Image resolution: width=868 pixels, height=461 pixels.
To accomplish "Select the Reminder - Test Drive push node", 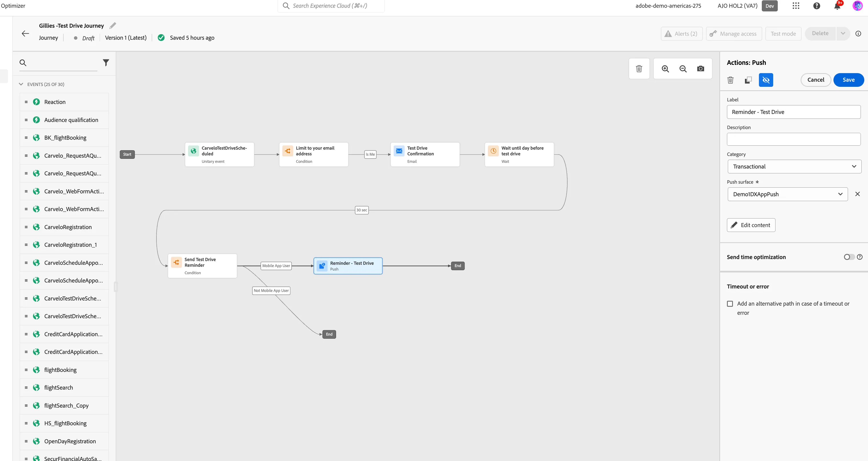I will click(348, 266).
